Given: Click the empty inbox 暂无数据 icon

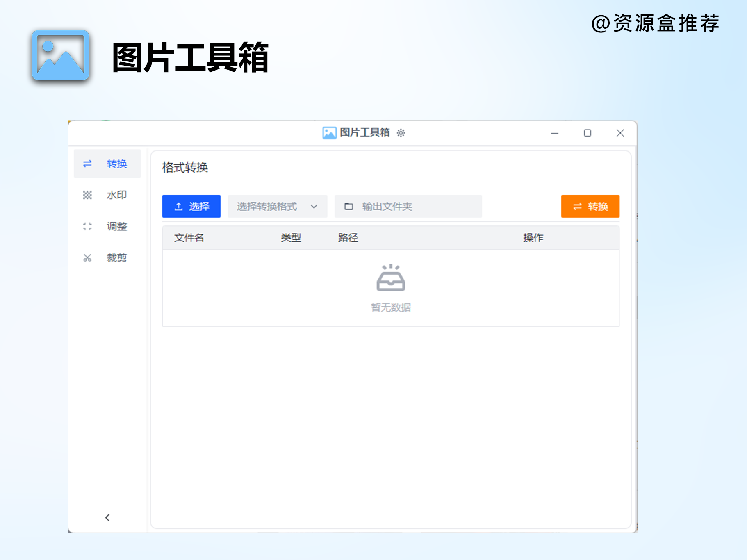Looking at the screenshot, I should (391, 278).
